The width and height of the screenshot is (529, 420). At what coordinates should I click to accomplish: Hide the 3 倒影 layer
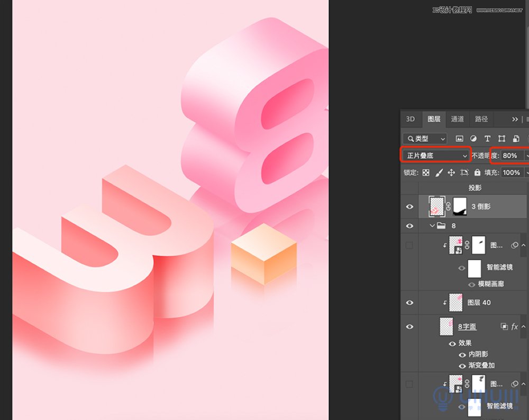pos(409,207)
